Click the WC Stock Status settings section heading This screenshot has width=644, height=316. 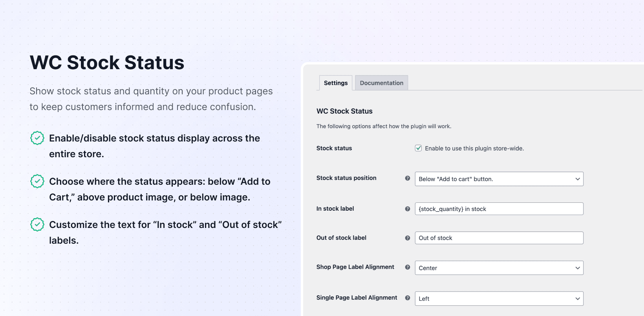344,111
